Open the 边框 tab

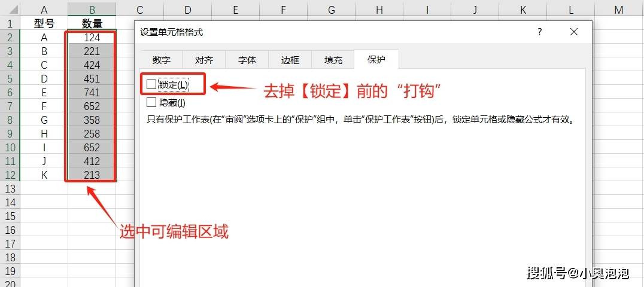[x=290, y=60]
